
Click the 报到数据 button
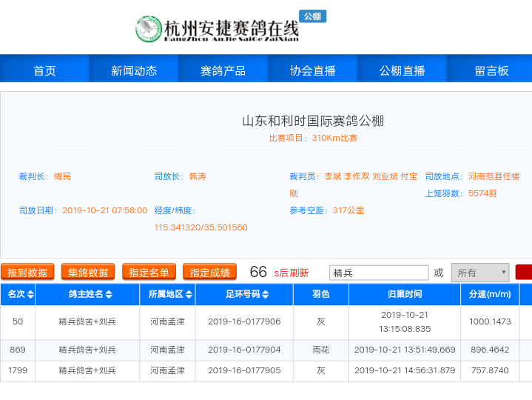(27, 273)
